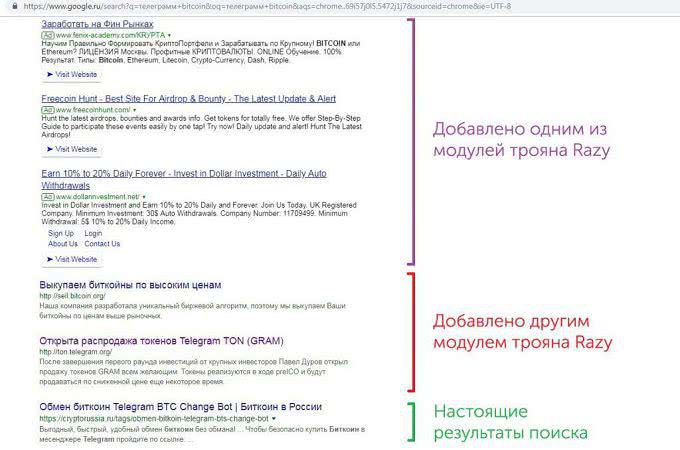Click the 'Наша компания разработала' snippet text

point(192,311)
